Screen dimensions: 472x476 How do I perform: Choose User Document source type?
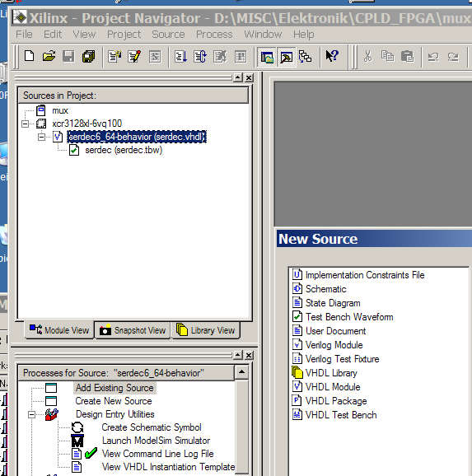[x=335, y=331]
